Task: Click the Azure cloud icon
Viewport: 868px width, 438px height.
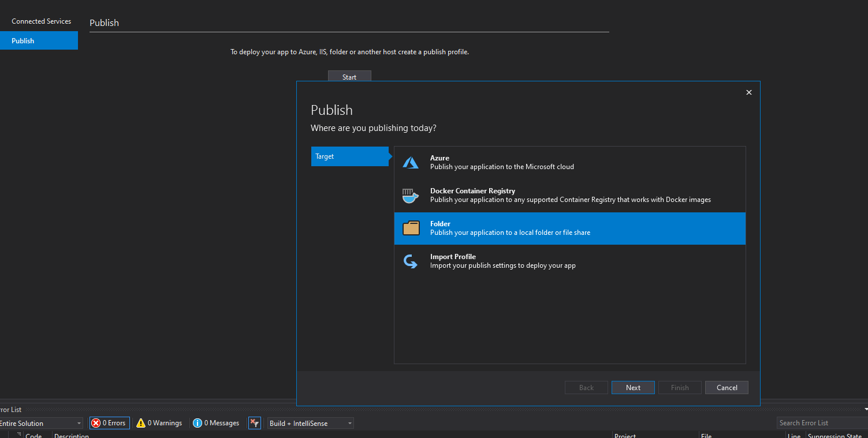Action: [411, 163]
